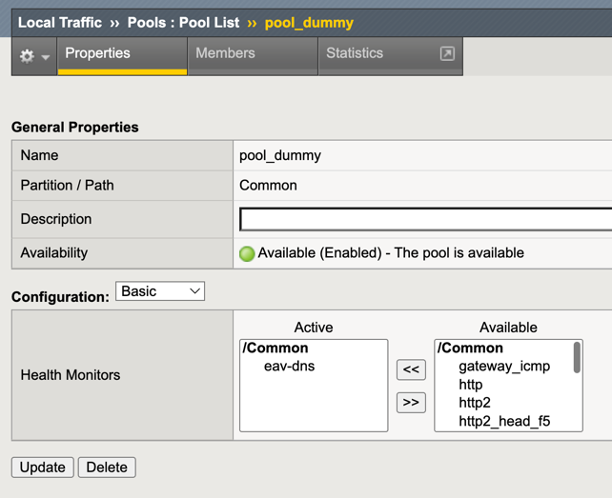Open the Configuration Basic dropdown
The image size is (612, 498).
coord(160,291)
